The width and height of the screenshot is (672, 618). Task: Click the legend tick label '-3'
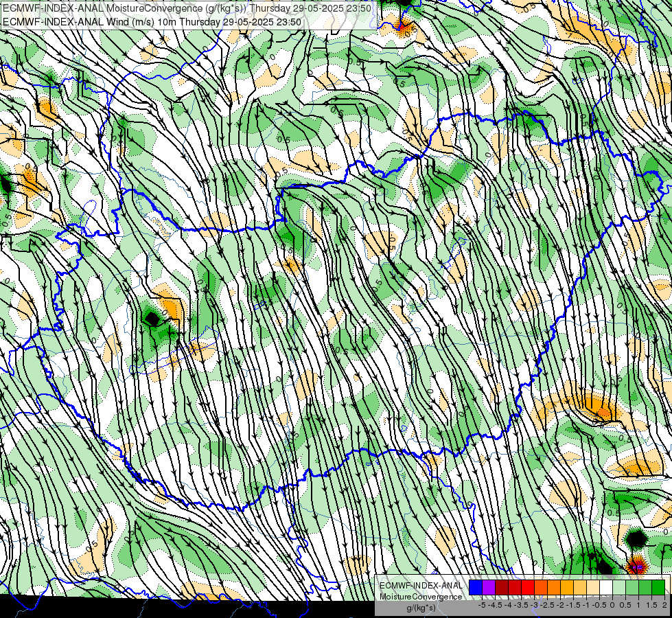tap(534, 605)
